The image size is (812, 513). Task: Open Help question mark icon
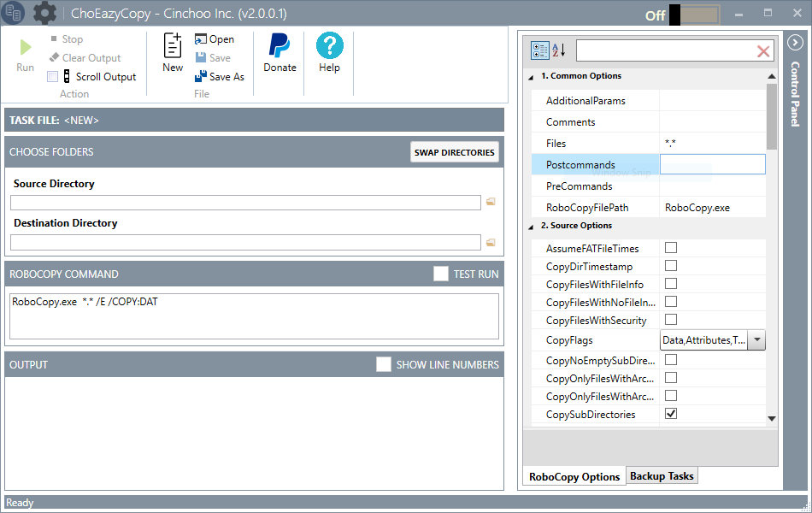tap(329, 45)
